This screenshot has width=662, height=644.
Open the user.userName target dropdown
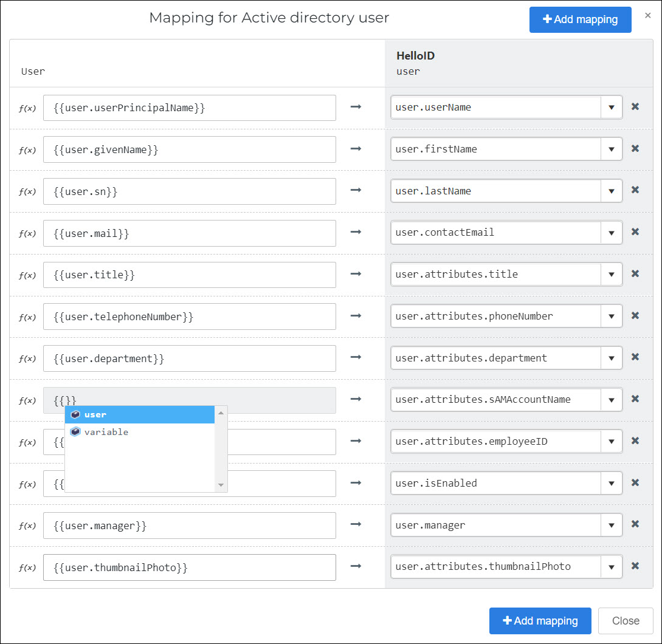612,107
